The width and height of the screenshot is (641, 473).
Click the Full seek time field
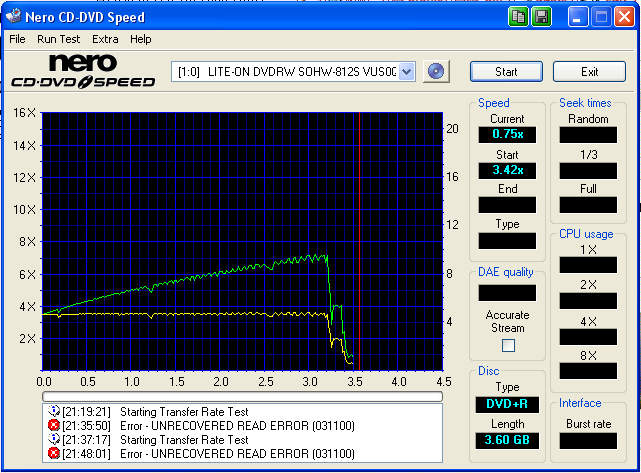pos(588,204)
